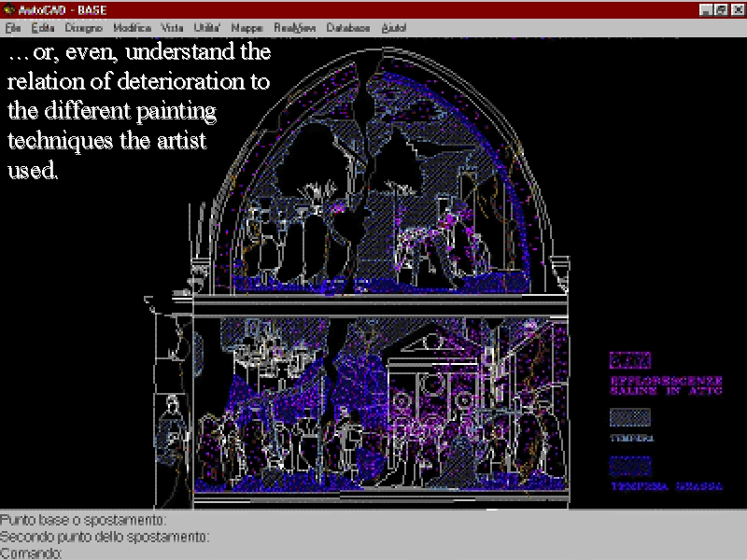Image resolution: width=747 pixels, height=560 pixels.
Task: Click the 'Punto base o spostamento:' command line
Action: [83, 520]
